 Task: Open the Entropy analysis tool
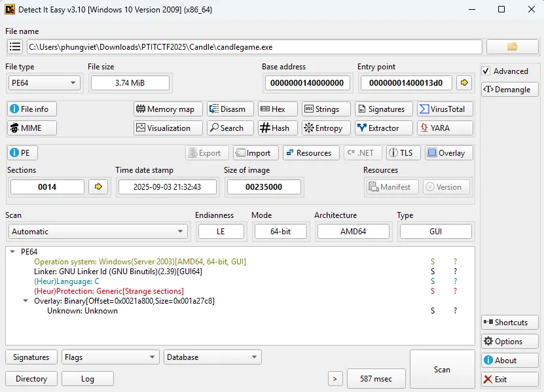coord(323,128)
